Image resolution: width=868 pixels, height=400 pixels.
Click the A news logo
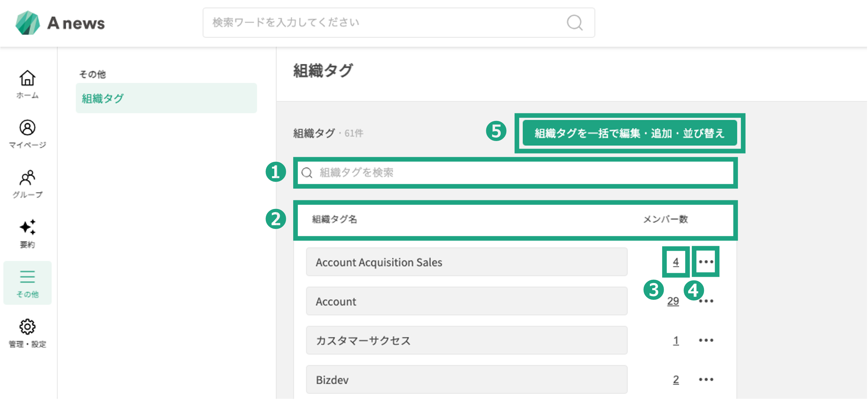point(60,23)
